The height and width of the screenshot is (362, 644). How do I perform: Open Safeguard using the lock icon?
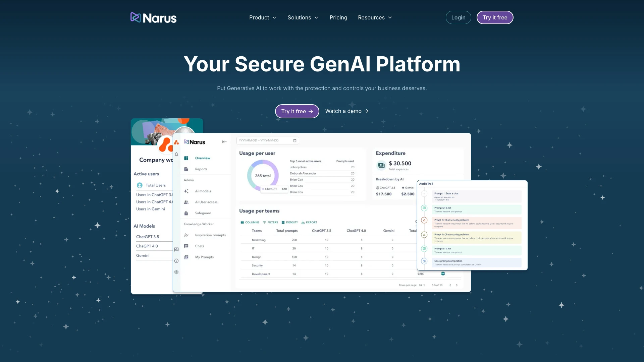click(203, 213)
